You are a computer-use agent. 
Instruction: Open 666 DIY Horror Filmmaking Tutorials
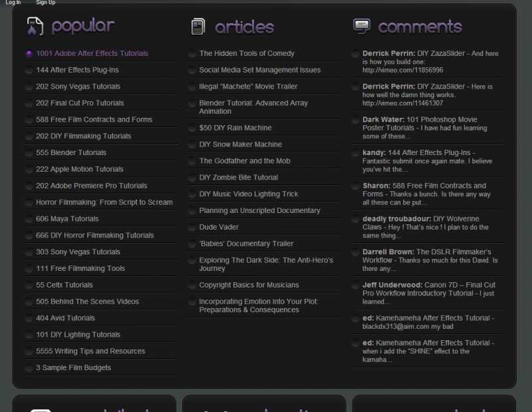(x=94, y=236)
